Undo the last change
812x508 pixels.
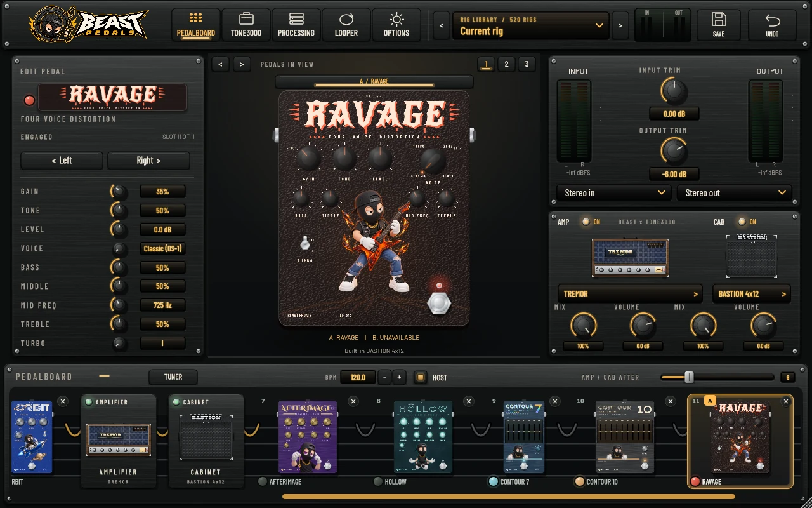[772, 25]
